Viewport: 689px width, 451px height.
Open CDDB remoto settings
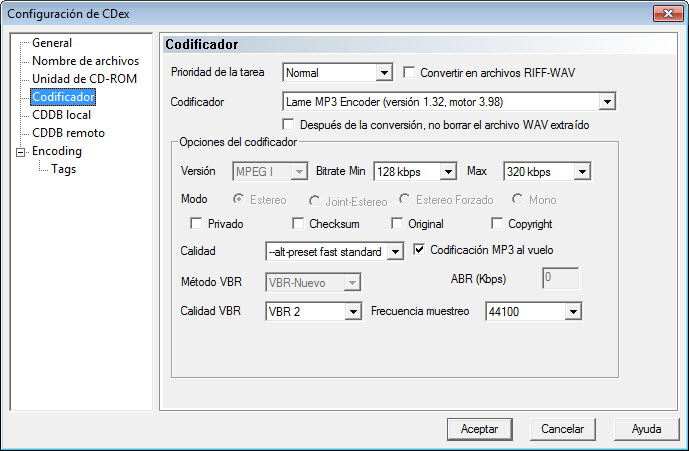[69, 133]
